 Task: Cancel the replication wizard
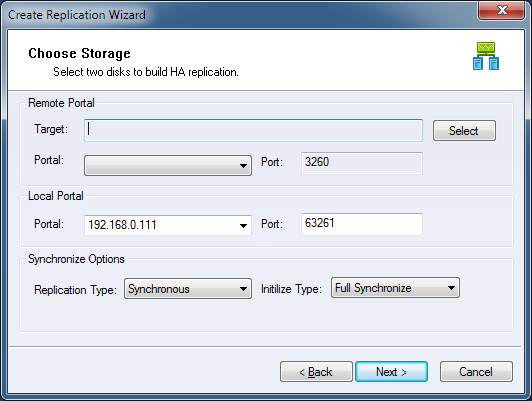(x=476, y=372)
